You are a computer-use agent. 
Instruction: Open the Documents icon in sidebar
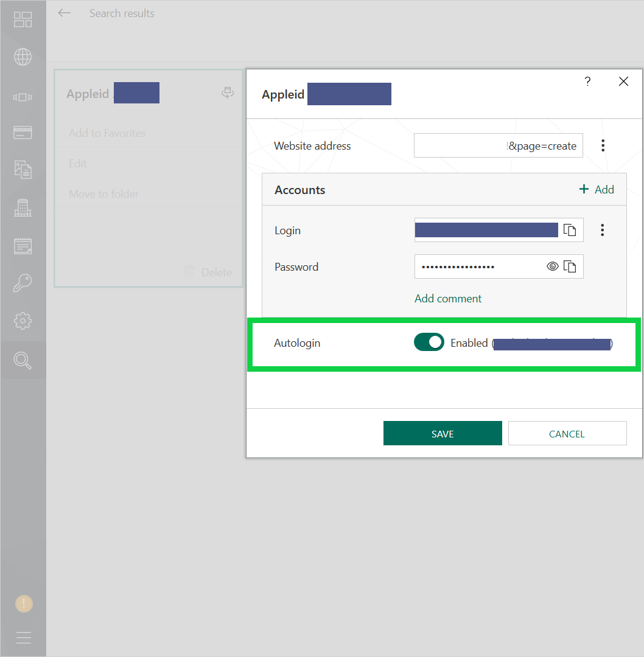tap(23, 170)
